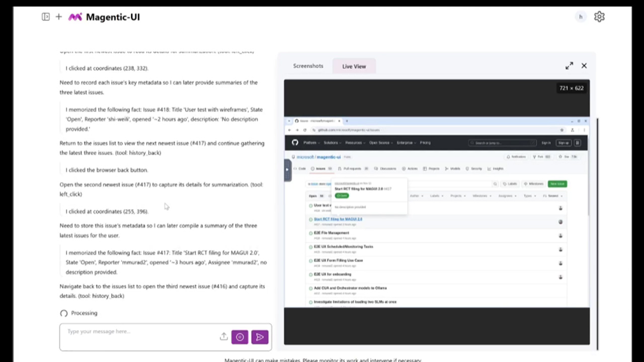Click the blue side-handle arrow in live view

tap(287, 169)
